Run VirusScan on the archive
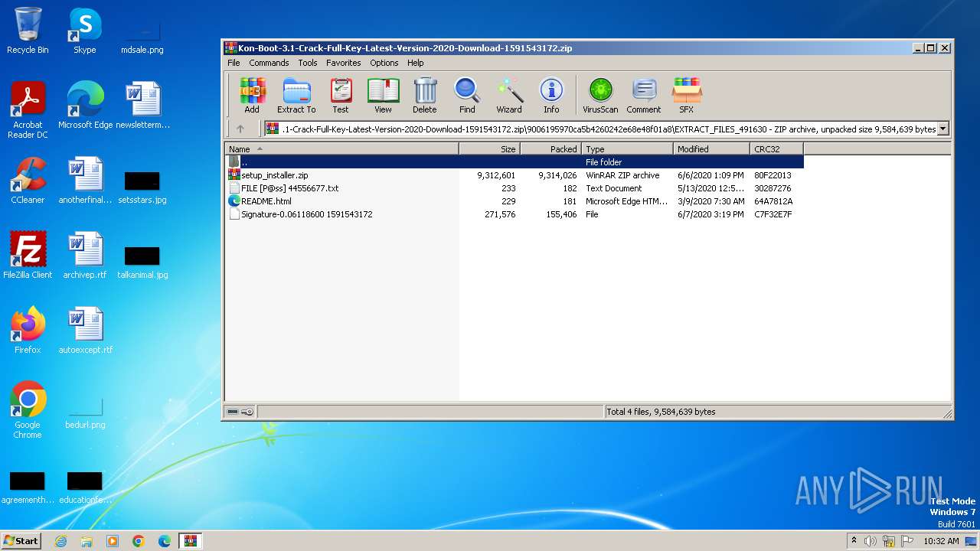 [x=600, y=95]
